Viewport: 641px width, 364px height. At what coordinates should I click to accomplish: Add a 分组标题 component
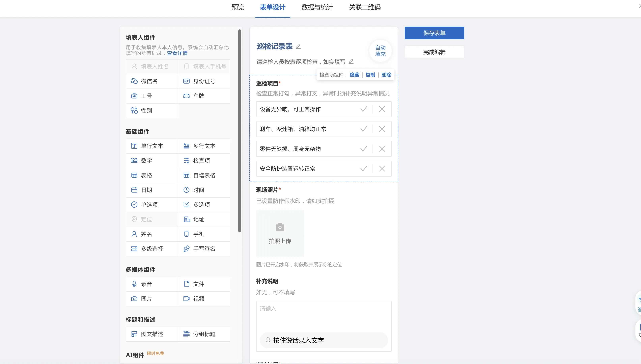(204, 334)
